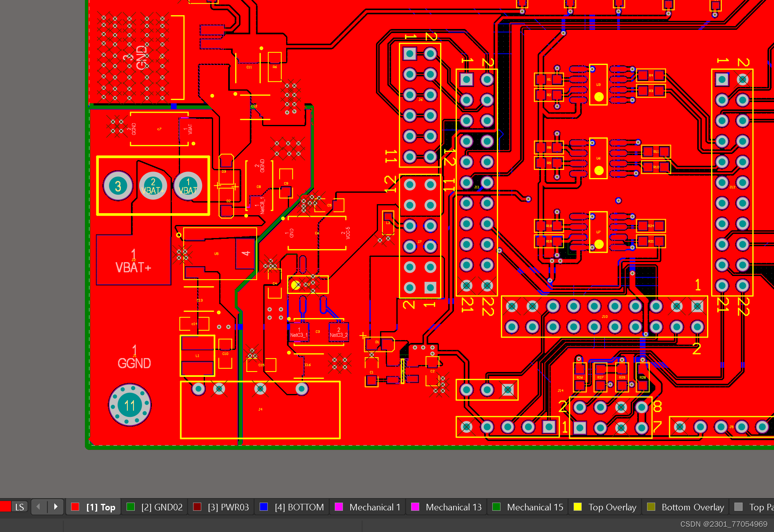Select the square pin 1 of J6
Image resolution: width=774 pixels, height=532 pixels.
click(x=409, y=53)
